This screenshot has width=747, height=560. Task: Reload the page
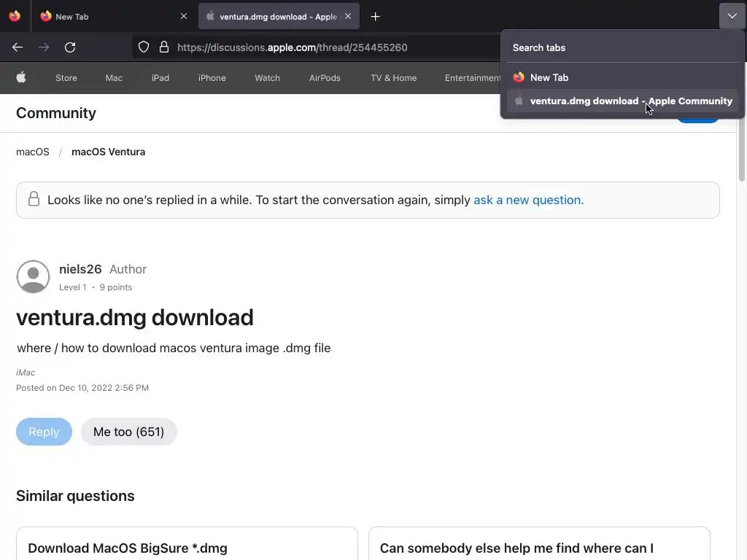(70, 47)
